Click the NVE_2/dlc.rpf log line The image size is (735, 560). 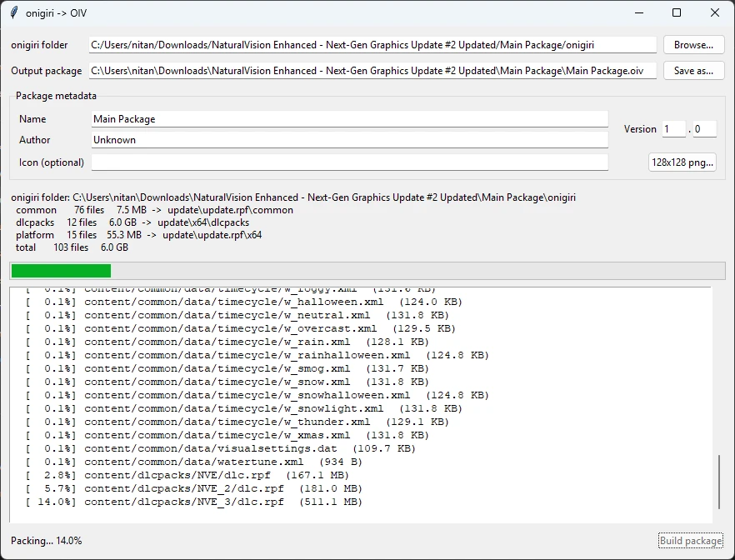[194, 489]
